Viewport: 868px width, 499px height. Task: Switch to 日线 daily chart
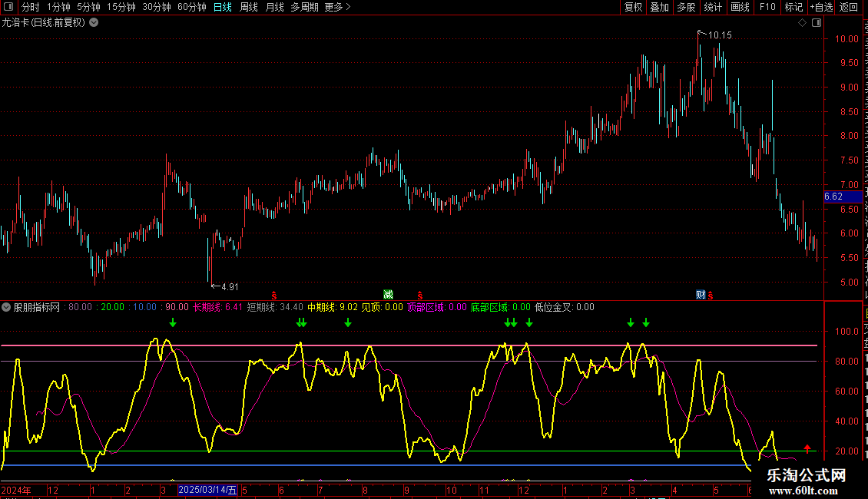(x=223, y=7)
